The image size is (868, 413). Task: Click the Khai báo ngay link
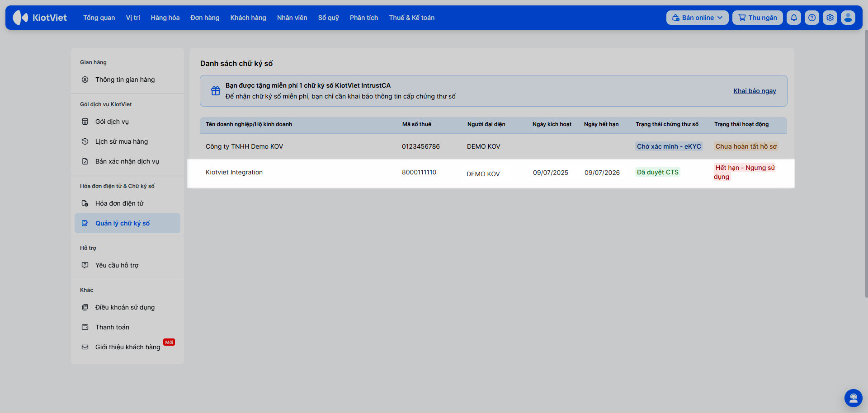click(755, 91)
